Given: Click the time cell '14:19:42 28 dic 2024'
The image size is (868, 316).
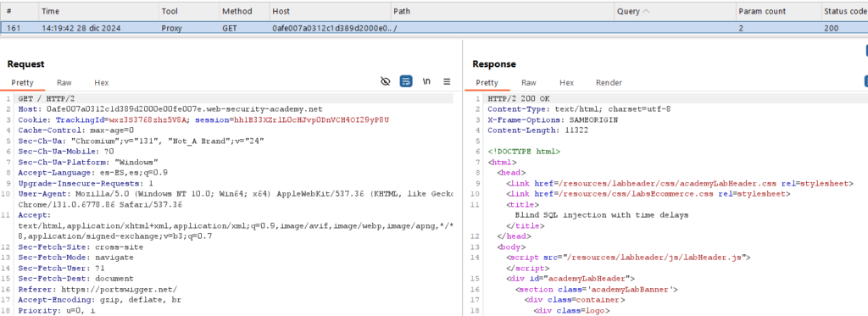Looking at the screenshot, I should 81,28.
